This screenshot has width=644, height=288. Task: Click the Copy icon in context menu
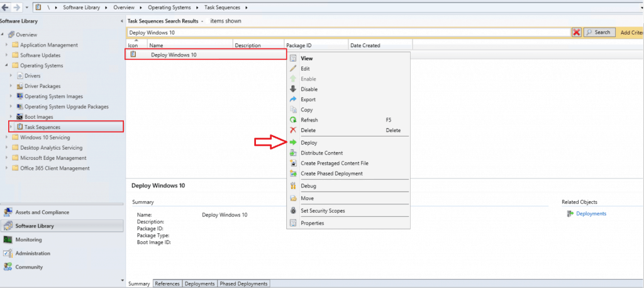pyautogui.click(x=293, y=109)
